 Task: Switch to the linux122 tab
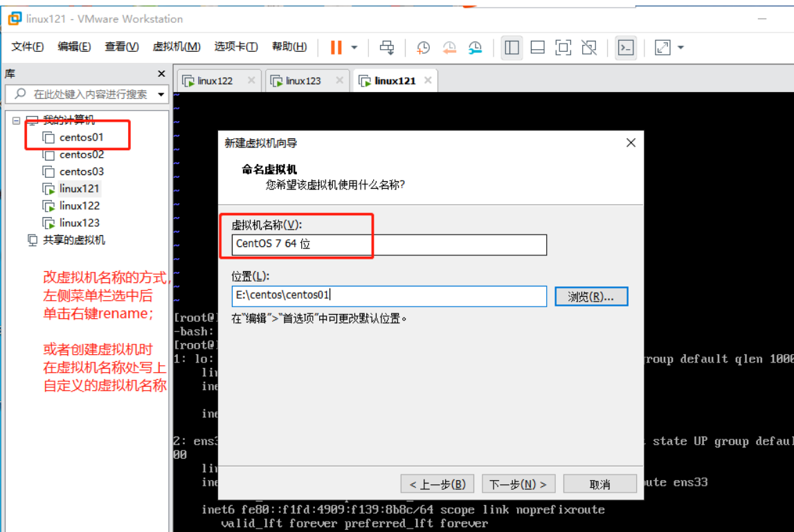(x=215, y=81)
